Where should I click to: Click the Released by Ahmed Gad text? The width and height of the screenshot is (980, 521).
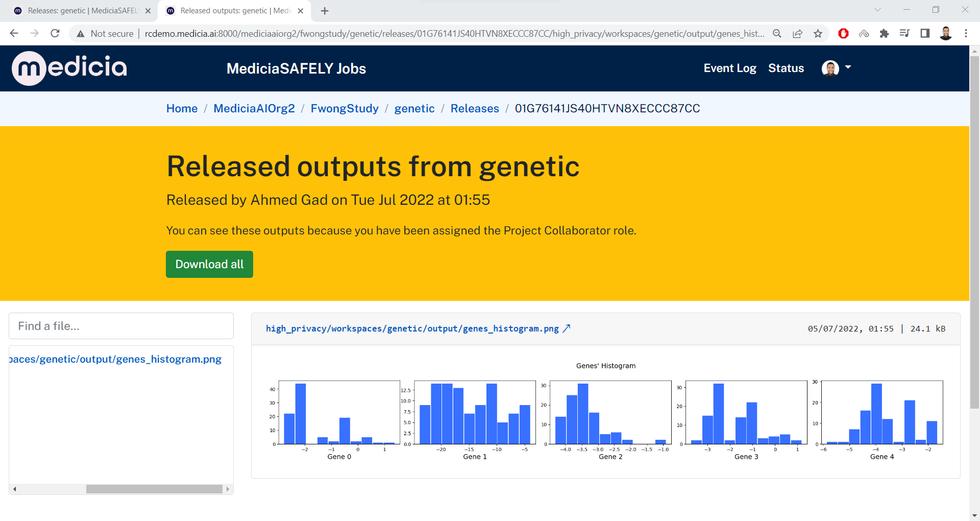[x=328, y=200]
